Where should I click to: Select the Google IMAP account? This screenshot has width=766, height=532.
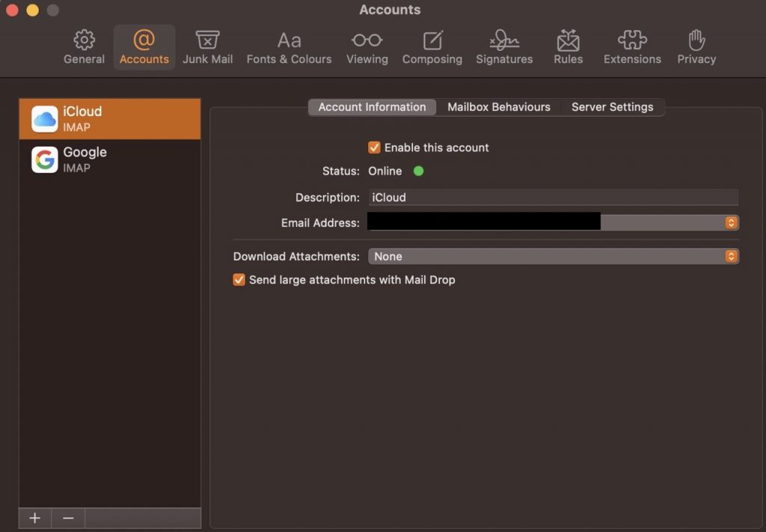click(110, 159)
